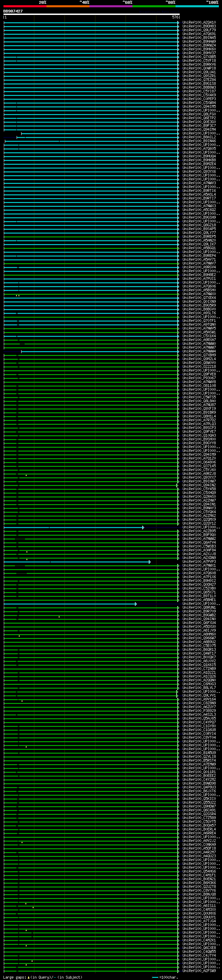This screenshot has width=222, height=980.
Task: Click the red 20% identity legend bar
Action: pos(25,6)
